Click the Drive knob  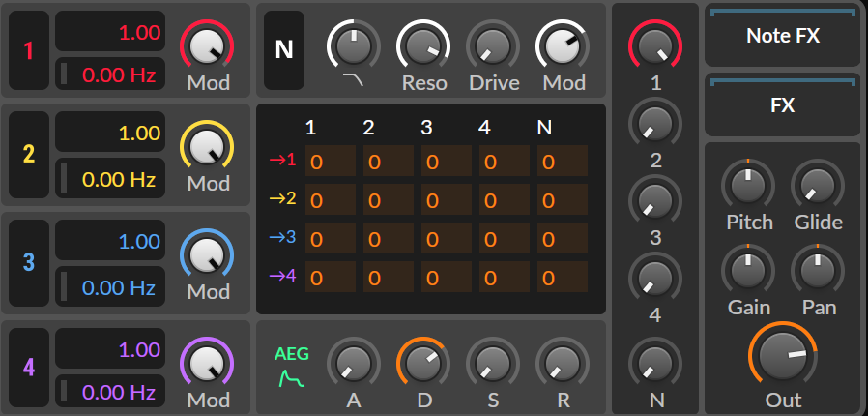pyautogui.click(x=493, y=45)
